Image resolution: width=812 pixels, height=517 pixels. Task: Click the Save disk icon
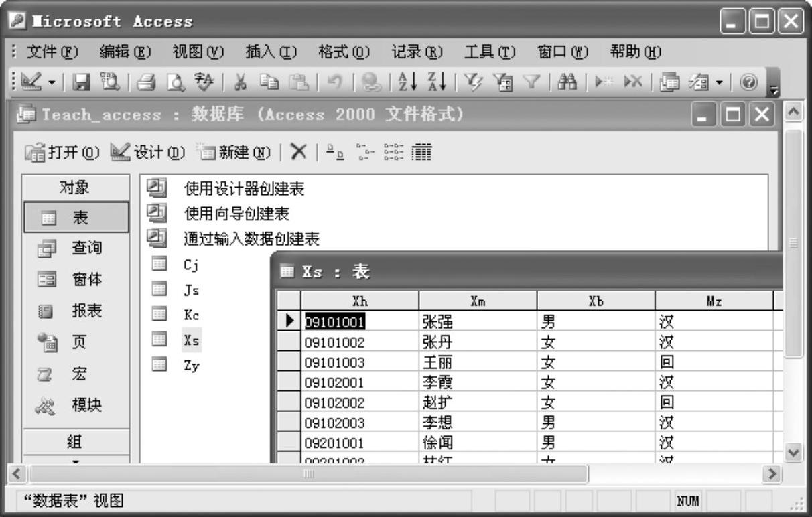click(81, 82)
